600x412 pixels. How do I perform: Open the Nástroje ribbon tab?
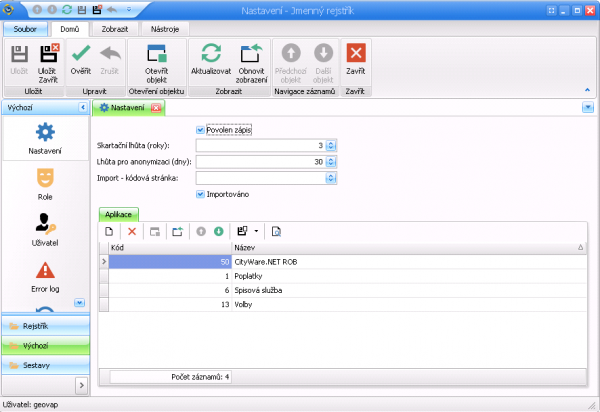click(x=164, y=30)
